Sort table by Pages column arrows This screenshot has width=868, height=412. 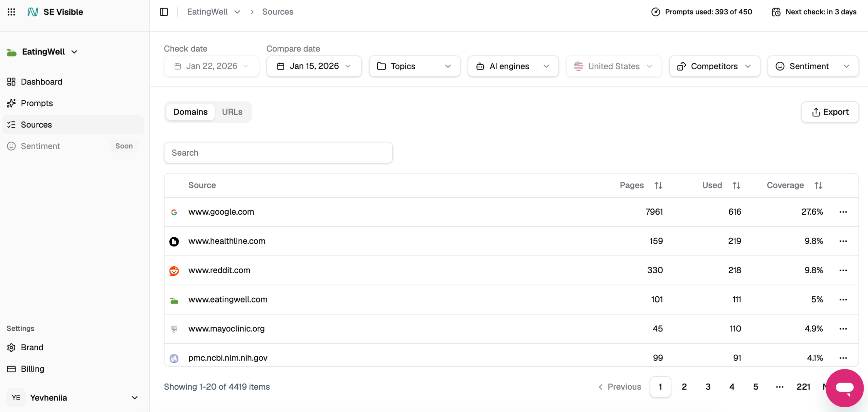658,185
